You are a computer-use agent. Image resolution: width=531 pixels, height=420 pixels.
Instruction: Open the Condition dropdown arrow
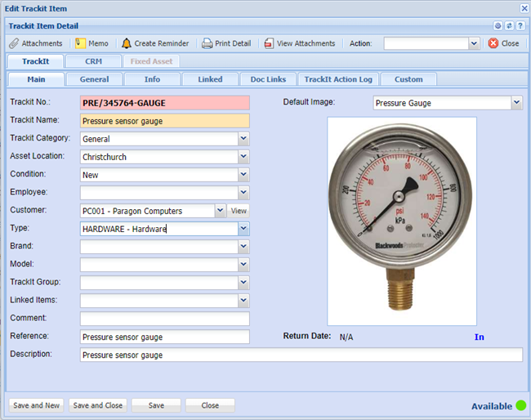tap(243, 174)
